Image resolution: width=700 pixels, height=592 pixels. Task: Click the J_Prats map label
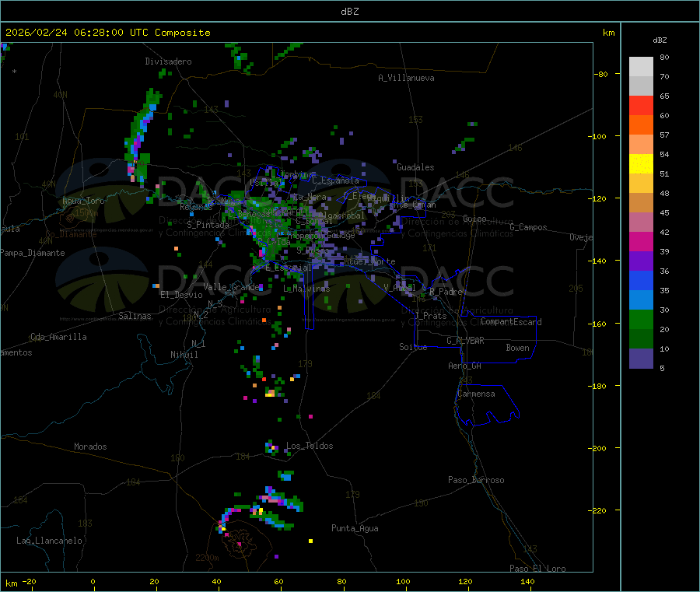pyautogui.click(x=431, y=316)
